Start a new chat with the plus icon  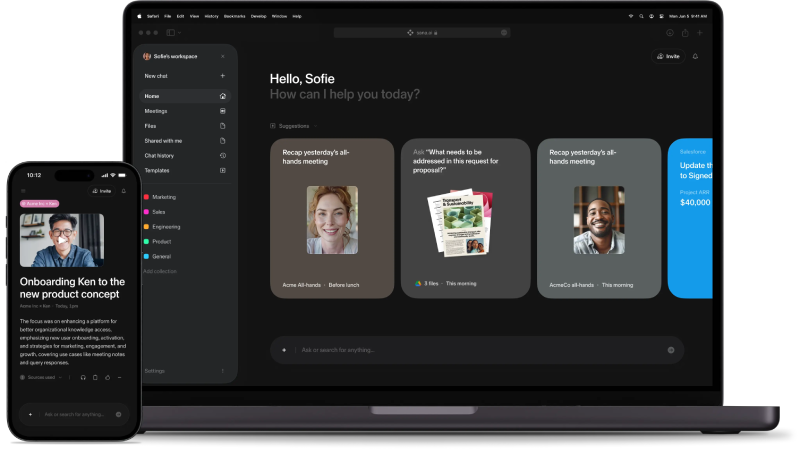[x=222, y=75]
